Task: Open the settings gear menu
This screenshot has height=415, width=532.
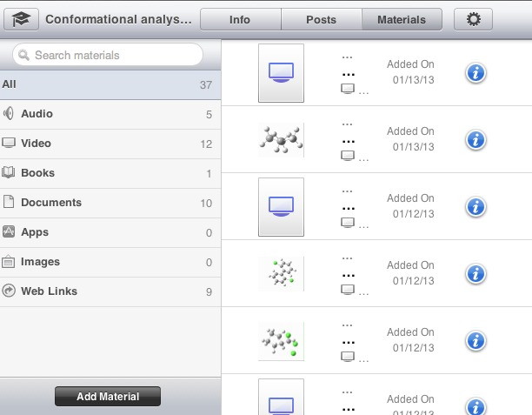Action: (x=473, y=19)
